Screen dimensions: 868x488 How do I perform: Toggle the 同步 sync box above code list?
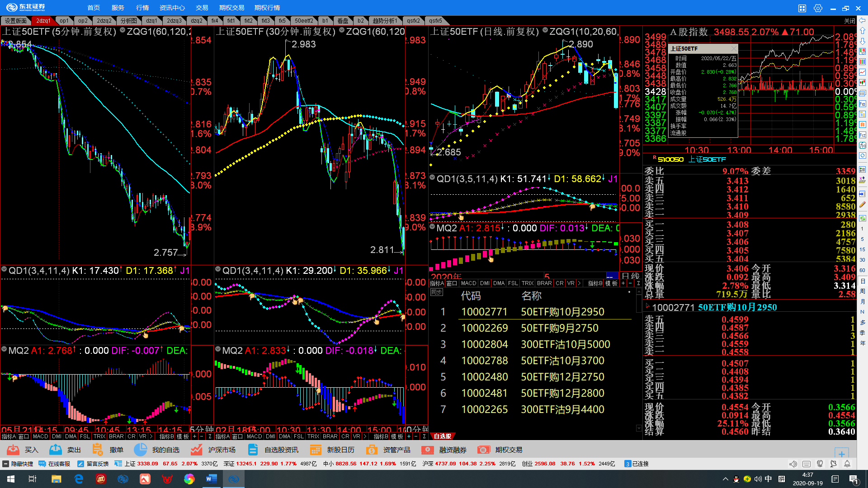point(437,292)
